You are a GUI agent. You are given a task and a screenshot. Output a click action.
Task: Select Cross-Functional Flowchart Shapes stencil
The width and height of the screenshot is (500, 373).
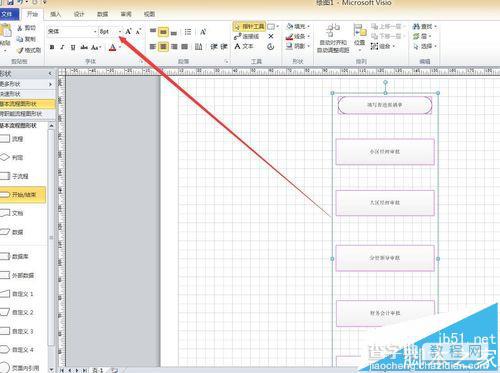[27, 114]
